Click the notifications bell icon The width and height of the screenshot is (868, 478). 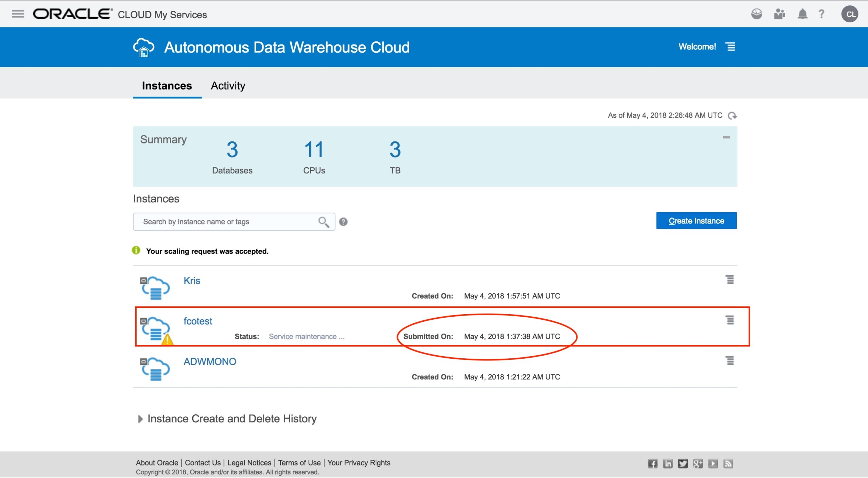coord(802,14)
